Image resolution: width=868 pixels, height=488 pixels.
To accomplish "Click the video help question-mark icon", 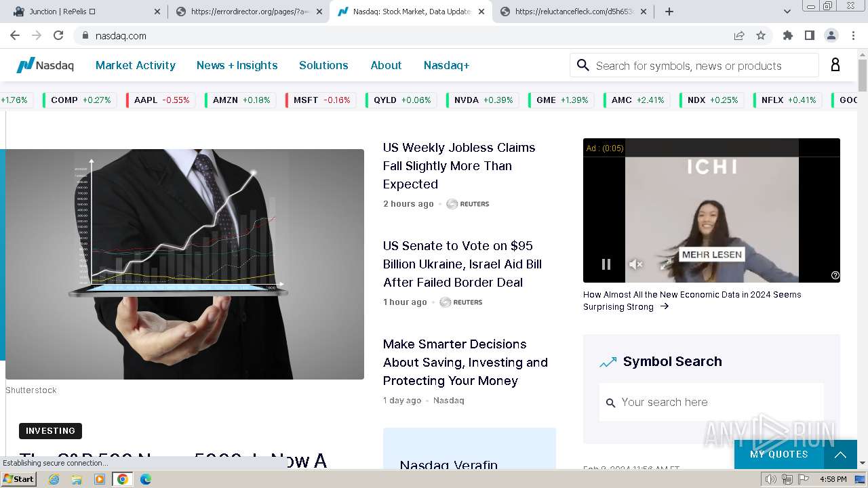I will pos(835,275).
